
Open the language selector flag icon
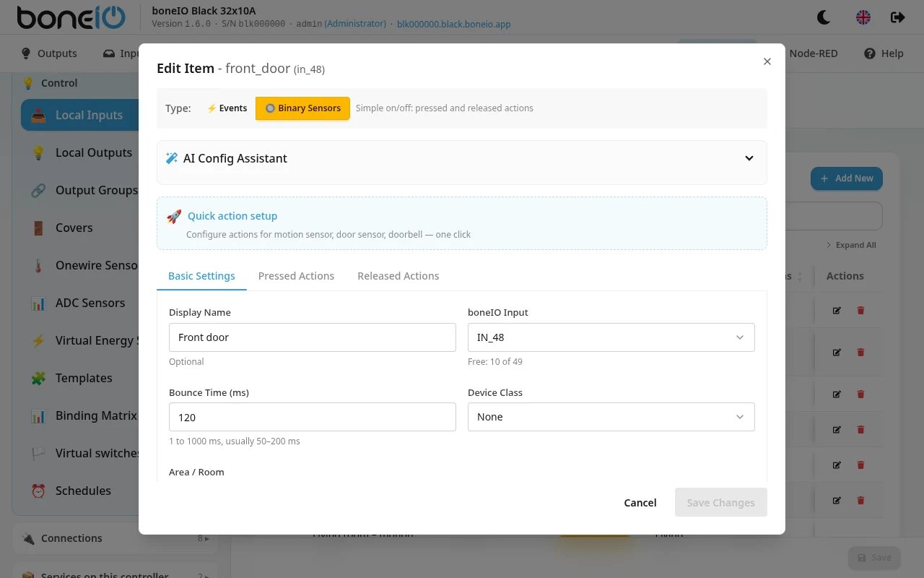pos(863,17)
